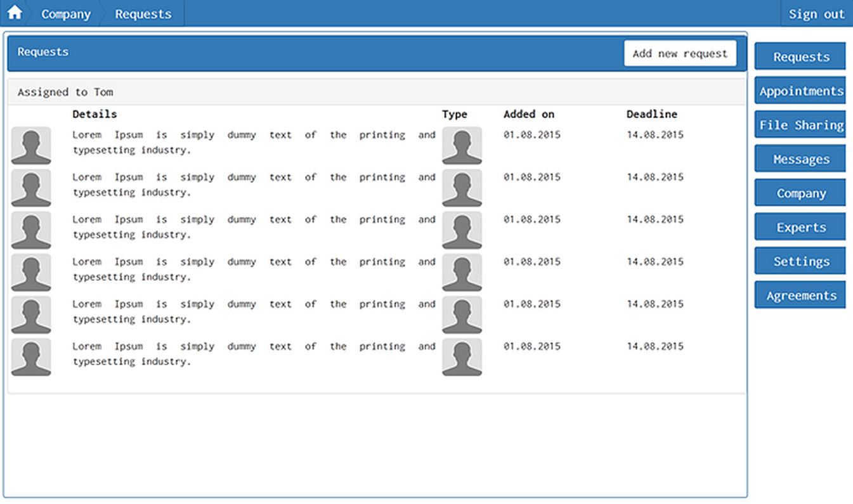Click the fourth row's Type avatar icon
This screenshot has height=504, width=853.
(462, 273)
